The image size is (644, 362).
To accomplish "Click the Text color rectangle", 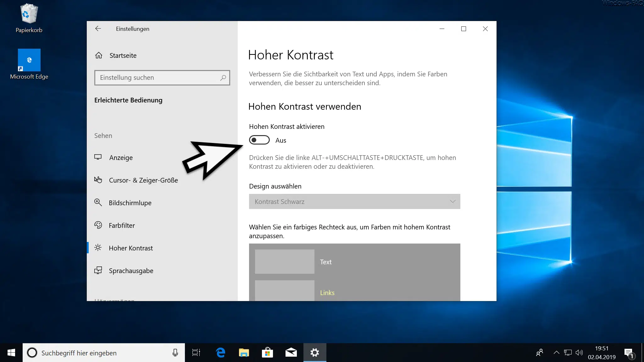I will [x=284, y=261].
